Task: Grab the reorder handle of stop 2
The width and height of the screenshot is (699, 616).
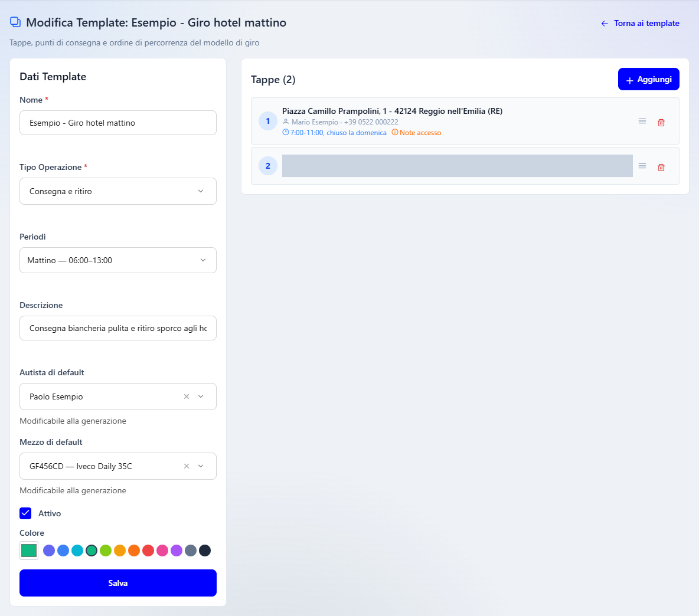Action: point(642,166)
